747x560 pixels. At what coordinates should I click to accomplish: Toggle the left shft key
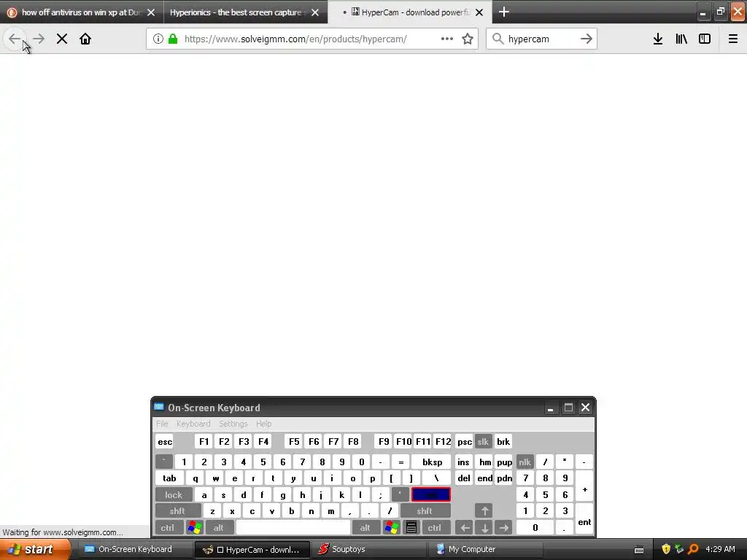pyautogui.click(x=177, y=511)
